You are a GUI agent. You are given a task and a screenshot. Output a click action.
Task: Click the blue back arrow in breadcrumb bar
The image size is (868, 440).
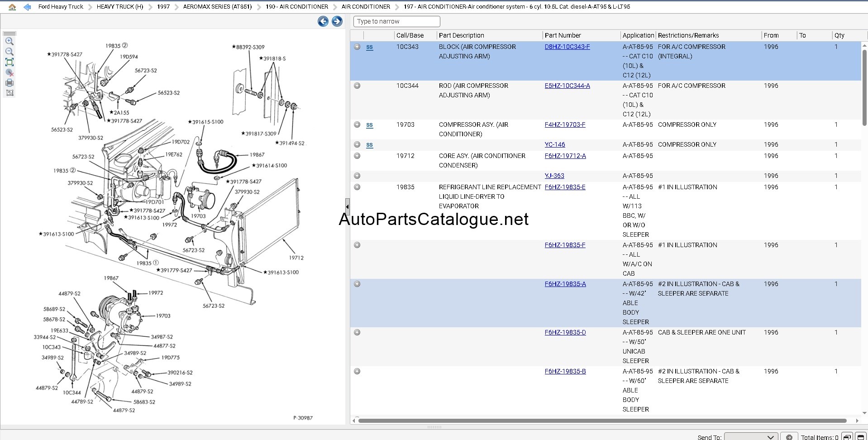point(27,7)
